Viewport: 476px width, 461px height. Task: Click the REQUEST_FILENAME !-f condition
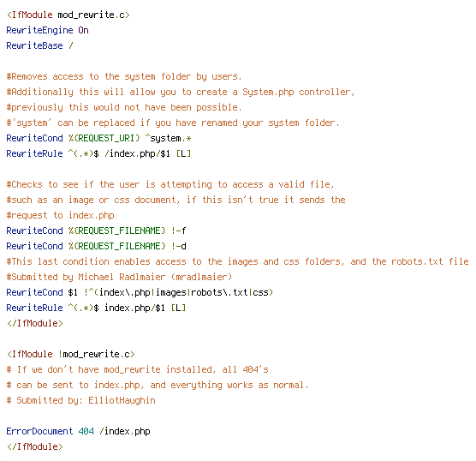pos(96,231)
